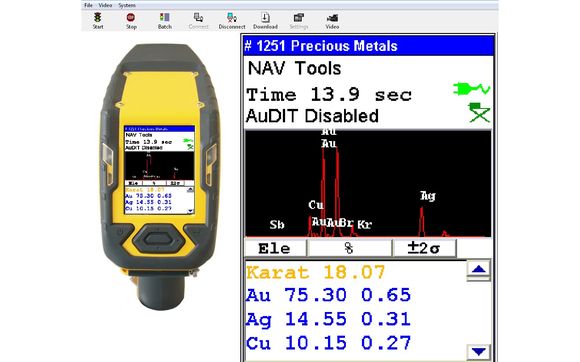Click the scroll down arrow in results
580x362 pixels.
pos(479,351)
